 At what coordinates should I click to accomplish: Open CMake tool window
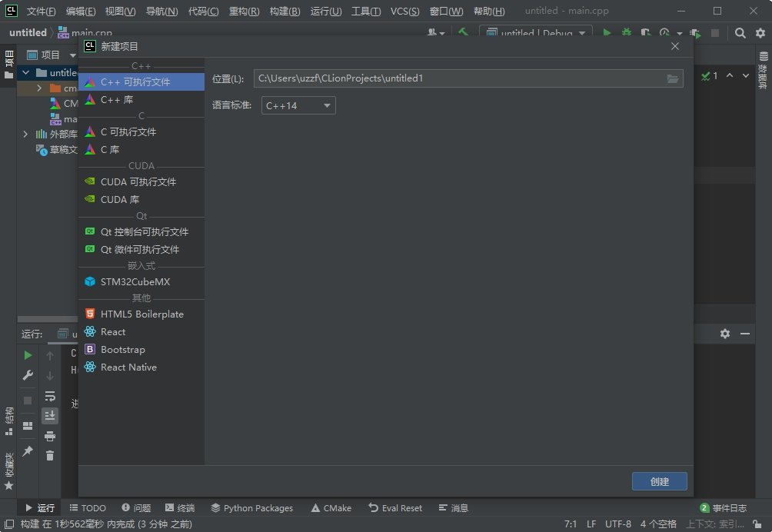[x=331, y=508]
